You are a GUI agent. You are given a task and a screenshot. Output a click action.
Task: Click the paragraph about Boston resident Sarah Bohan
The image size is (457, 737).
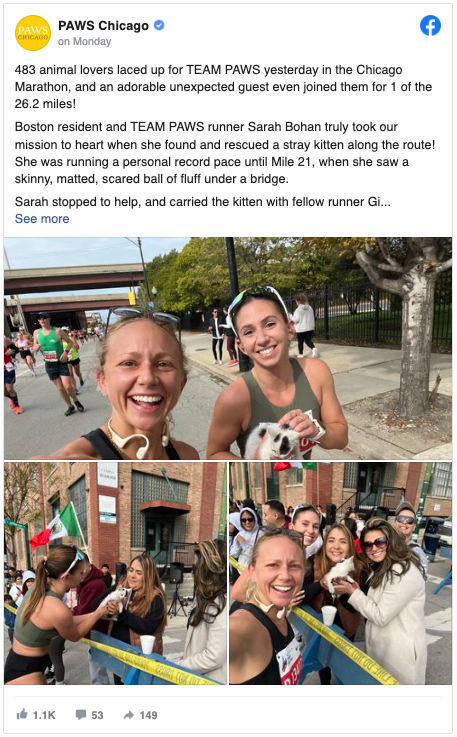(225, 153)
